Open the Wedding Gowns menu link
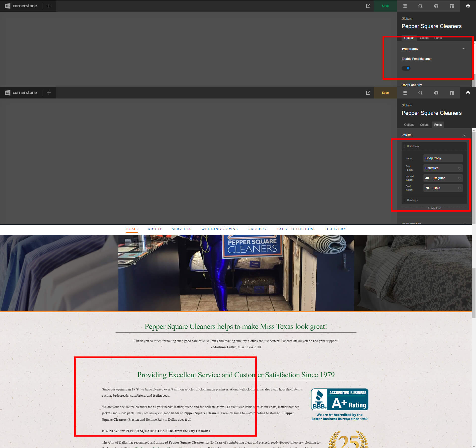This screenshot has height=448, width=476. tap(219, 229)
